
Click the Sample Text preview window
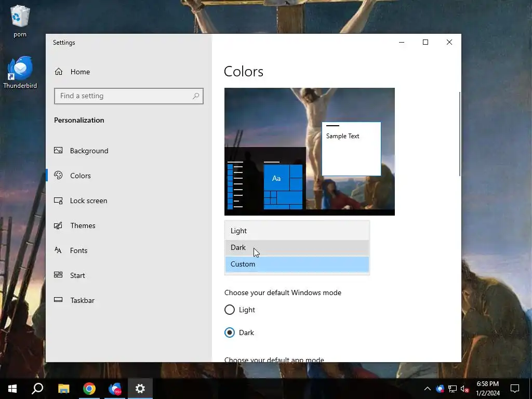pos(351,149)
